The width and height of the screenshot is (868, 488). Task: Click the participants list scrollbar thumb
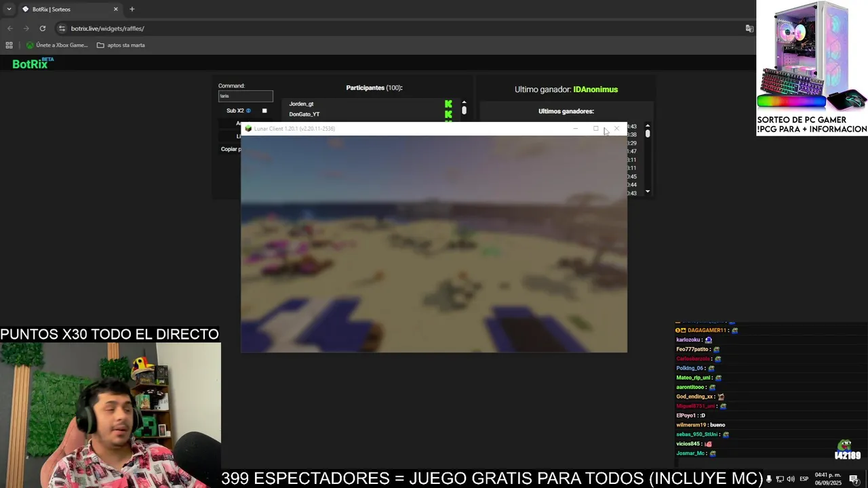464,110
